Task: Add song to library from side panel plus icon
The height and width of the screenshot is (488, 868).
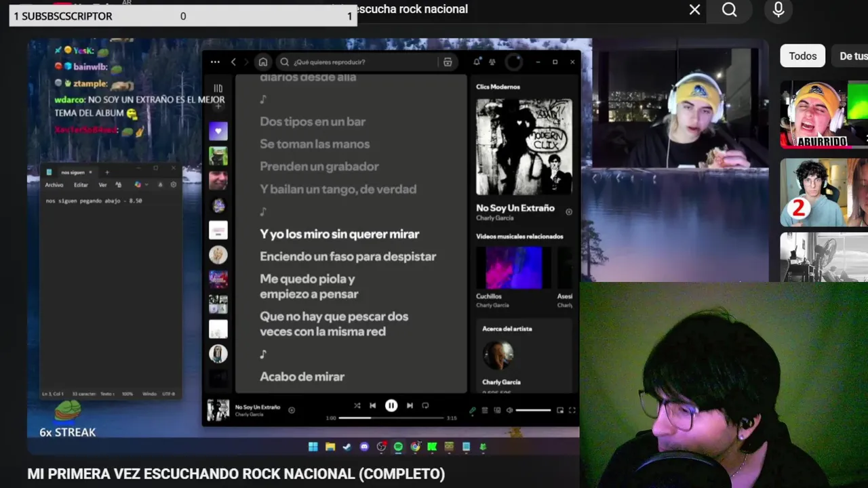Action: click(569, 212)
